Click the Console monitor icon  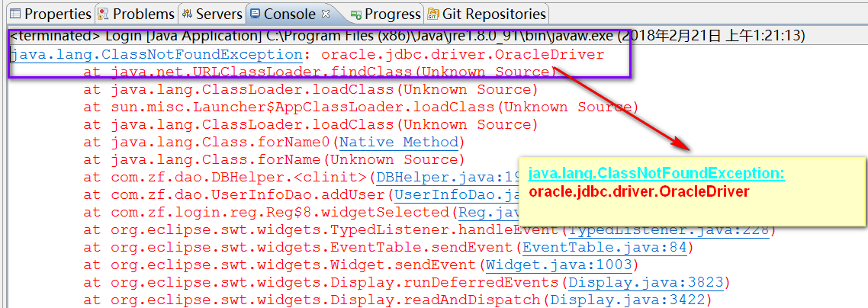(x=255, y=14)
